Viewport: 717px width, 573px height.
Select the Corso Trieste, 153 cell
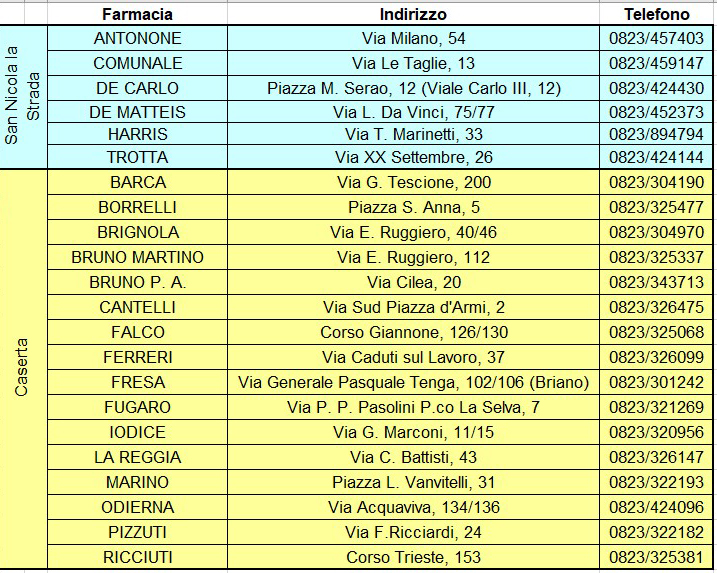pyautogui.click(x=413, y=557)
